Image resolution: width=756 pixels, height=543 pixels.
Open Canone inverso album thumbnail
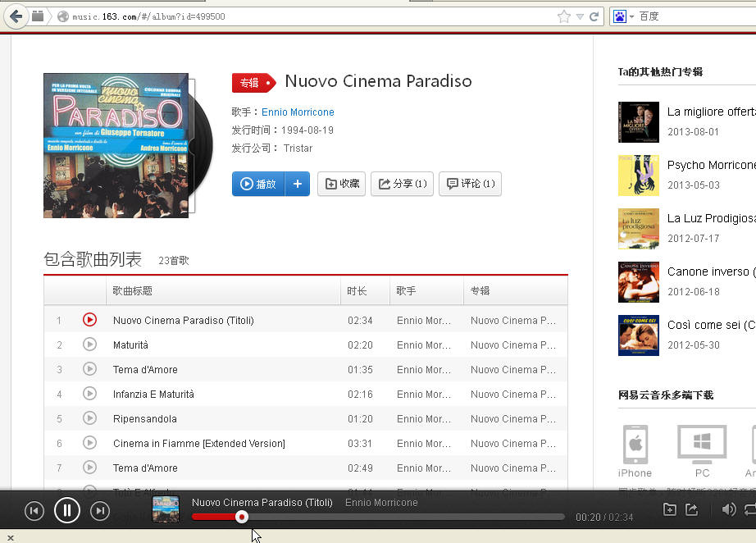(x=639, y=282)
